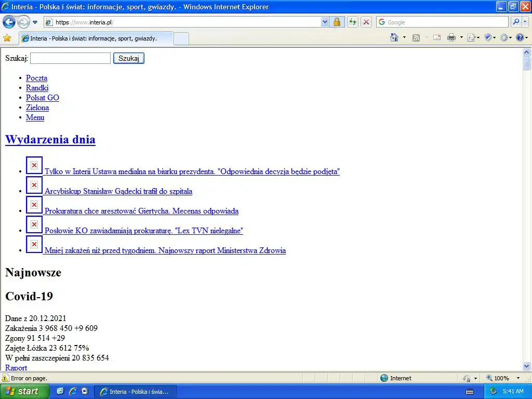Select the Interia taskbar window button
Viewport: 532px width, 399px height.
pyautogui.click(x=135, y=392)
